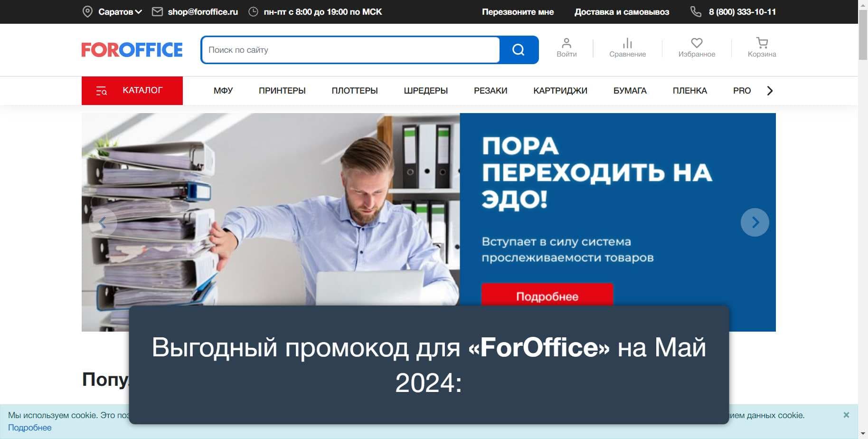Dismiss the cookie notice with X
This screenshot has width=868, height=439.
846,415
